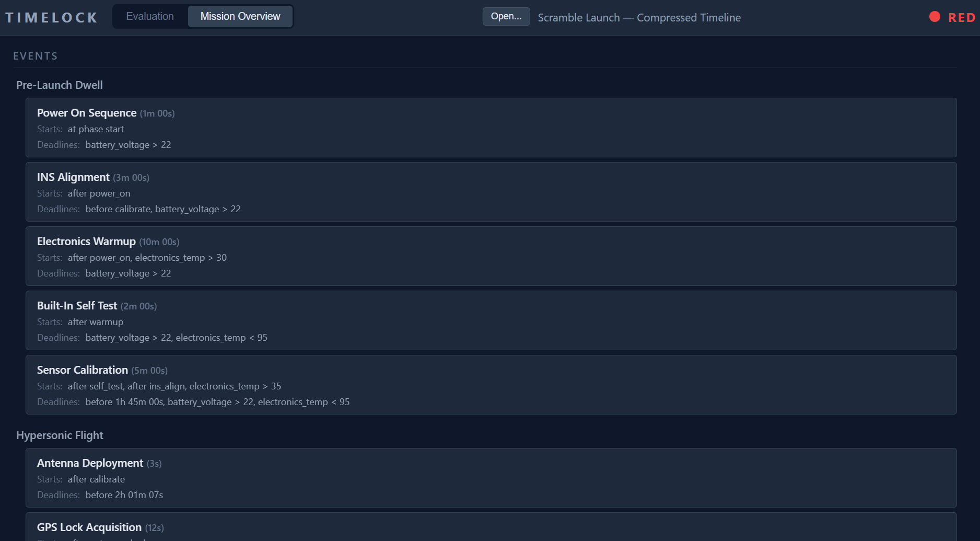Viewport: 980px width, 541px height.
Task: Click 'before calibrate, battery_voltage > 22' deadline
Action: (163, 209)
